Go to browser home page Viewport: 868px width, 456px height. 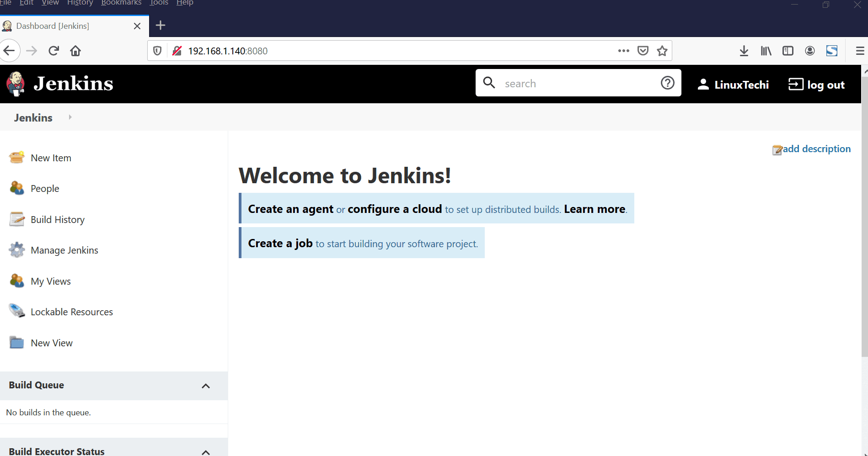[75, 51]
